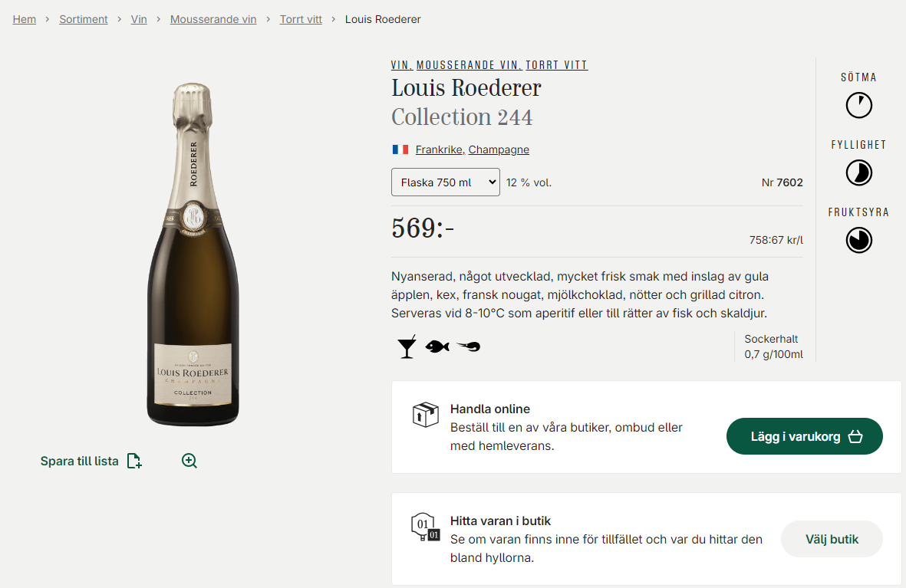906x588 pixels.
Task: Open the Flaska 750 ml dropdown
Action: point(446,182)
